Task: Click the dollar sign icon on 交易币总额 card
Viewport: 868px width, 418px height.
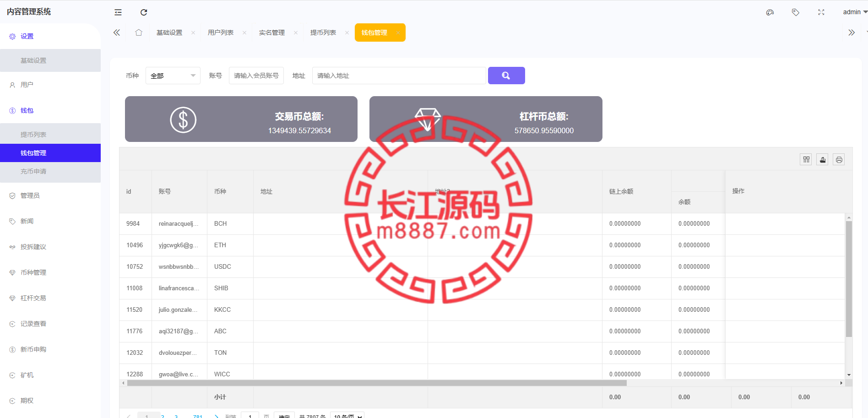Action: [183, 120]
